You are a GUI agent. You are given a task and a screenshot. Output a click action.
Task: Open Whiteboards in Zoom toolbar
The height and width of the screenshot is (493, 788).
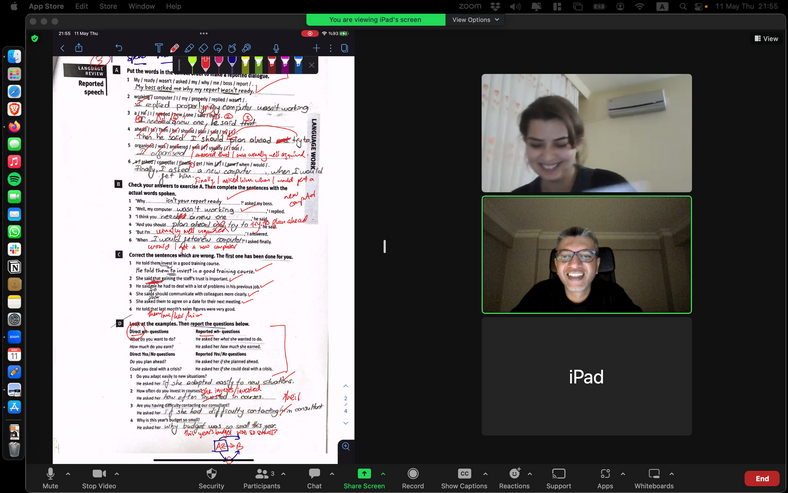[x=654, y=478]
